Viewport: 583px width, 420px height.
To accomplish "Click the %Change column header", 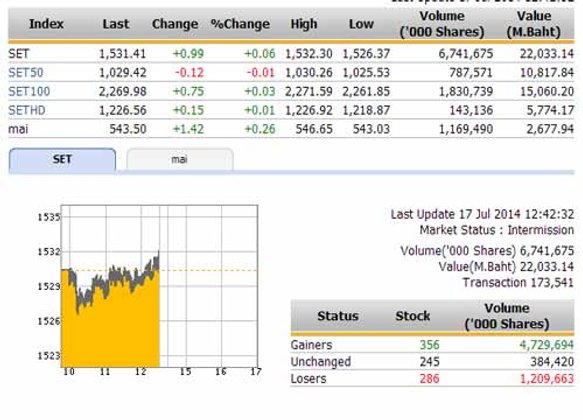I will point(240,24).
